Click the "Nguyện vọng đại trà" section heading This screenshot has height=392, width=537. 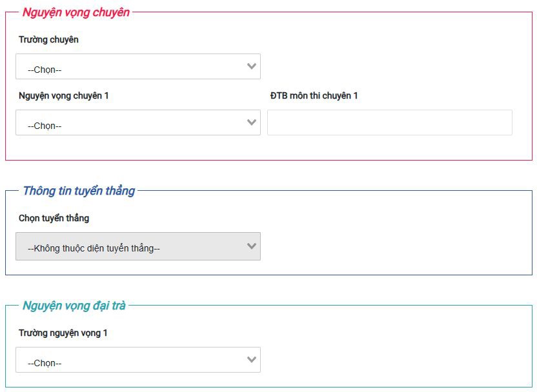[x=74, y=306]
